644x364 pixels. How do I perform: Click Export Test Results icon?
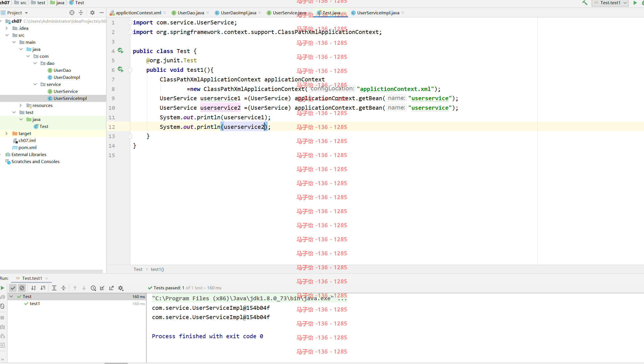[x=111, y=288]
